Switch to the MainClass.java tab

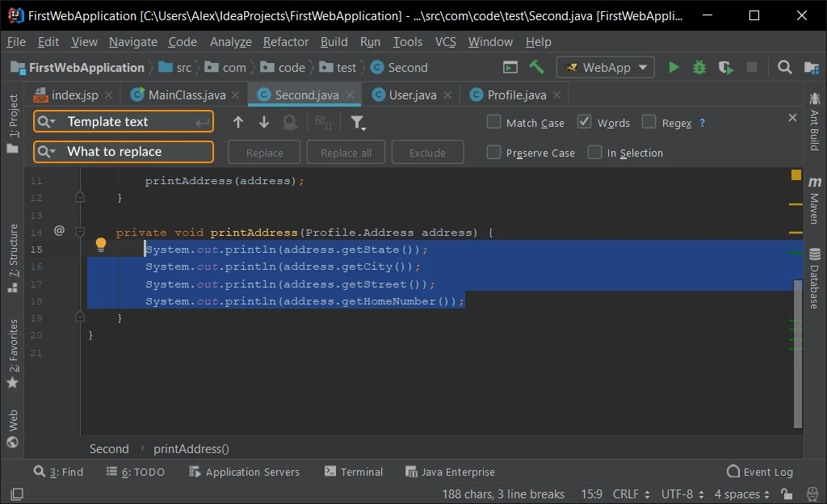(187, 95)
